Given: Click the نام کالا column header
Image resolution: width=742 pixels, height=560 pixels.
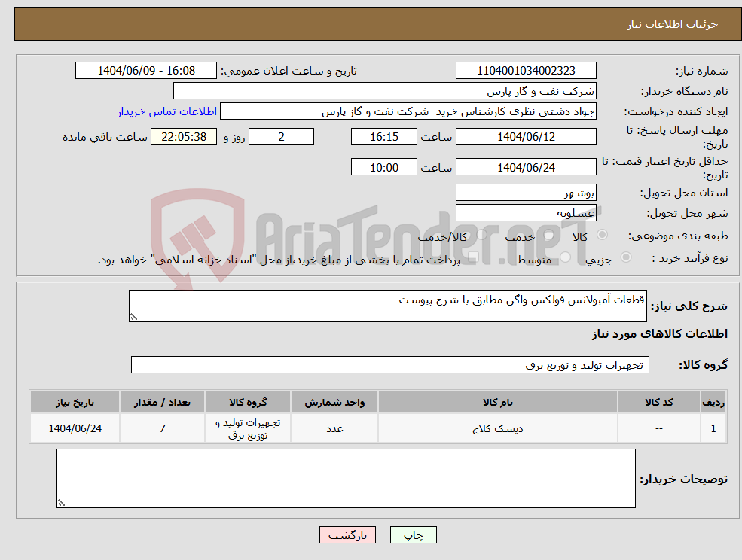Looking at the screenshot, I should pyautogui.click(x=497, y=401).
